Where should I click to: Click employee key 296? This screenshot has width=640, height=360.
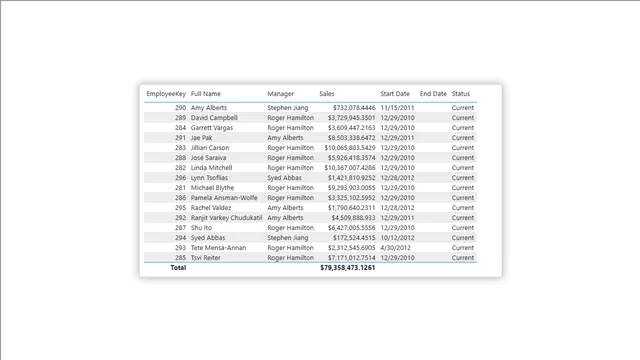click(180, 178)
